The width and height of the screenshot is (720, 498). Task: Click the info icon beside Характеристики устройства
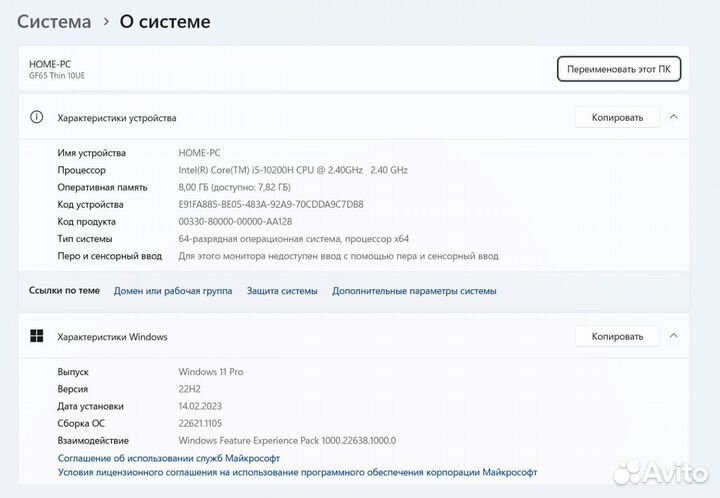[x=37, y=117]
